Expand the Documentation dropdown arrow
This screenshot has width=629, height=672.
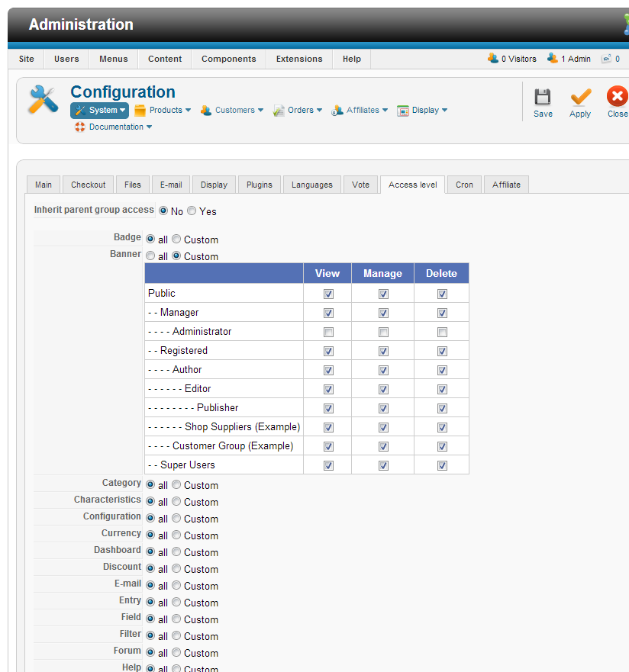pyautogui.click(x=149, y=127)
